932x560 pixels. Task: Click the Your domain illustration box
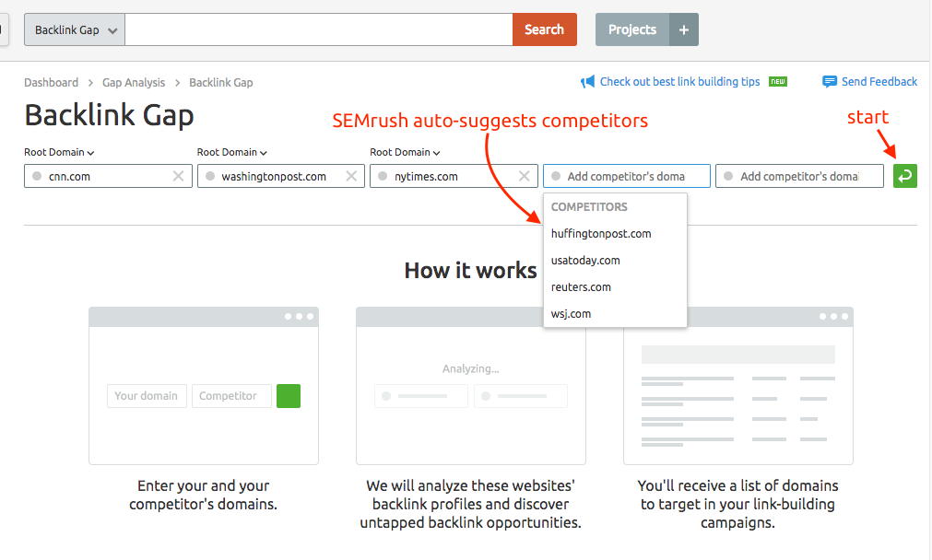tap(147, 396)
